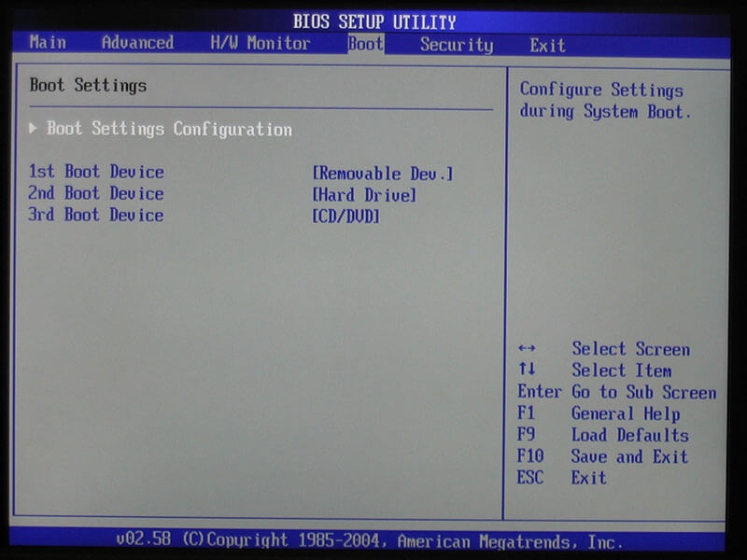Expand Boot Settings Configuration submenu
The height and width of the screenshot is (560, 747).
[x=170, y=129]
